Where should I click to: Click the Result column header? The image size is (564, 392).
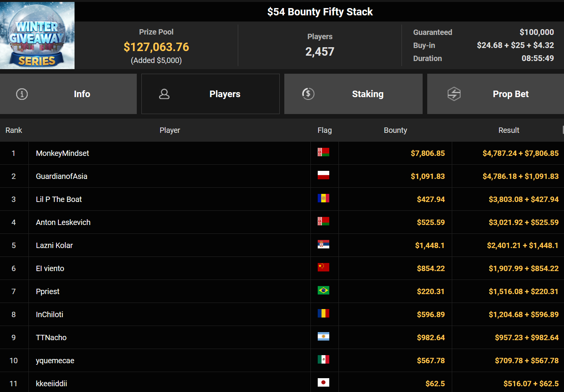tap(508, 131)
